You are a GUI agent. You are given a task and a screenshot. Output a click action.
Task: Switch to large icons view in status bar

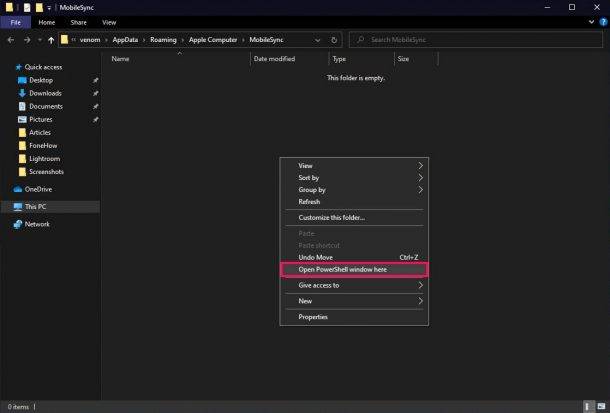[601, 406]
